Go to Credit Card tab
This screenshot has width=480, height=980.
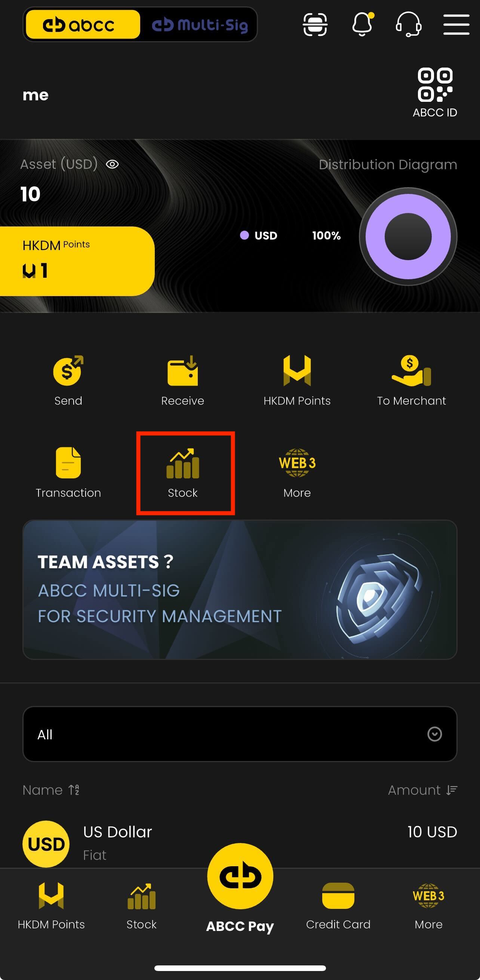(x=338, y=906)
